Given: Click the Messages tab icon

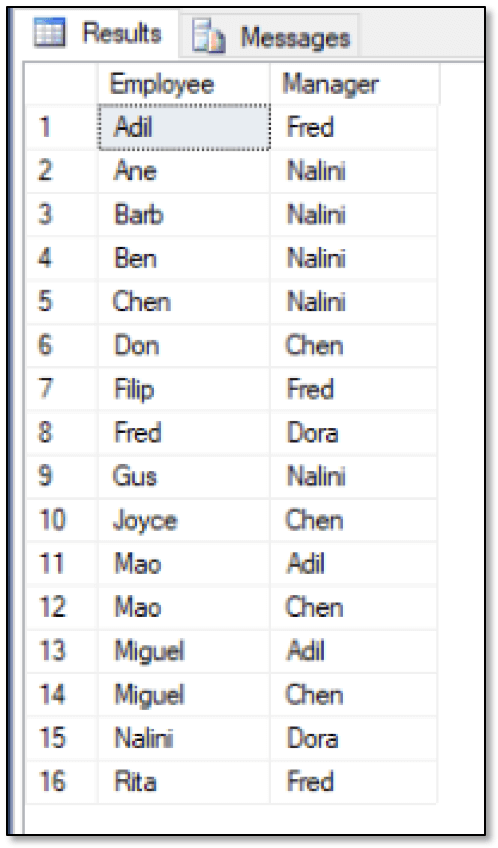Looking at the screenshot, I should point(208,36).
